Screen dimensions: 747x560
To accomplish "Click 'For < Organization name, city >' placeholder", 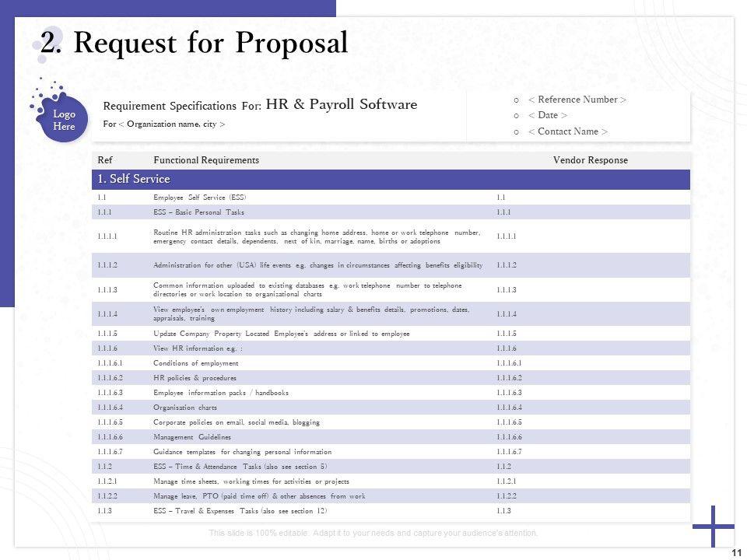I will [x=164, y=124].
